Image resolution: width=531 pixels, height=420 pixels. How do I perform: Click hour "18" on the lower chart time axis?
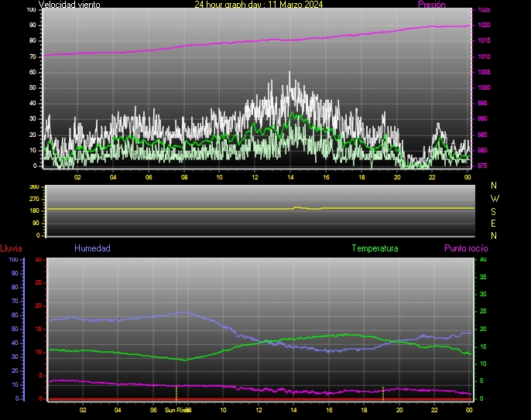pyautogui.click(x=363, y=410)
